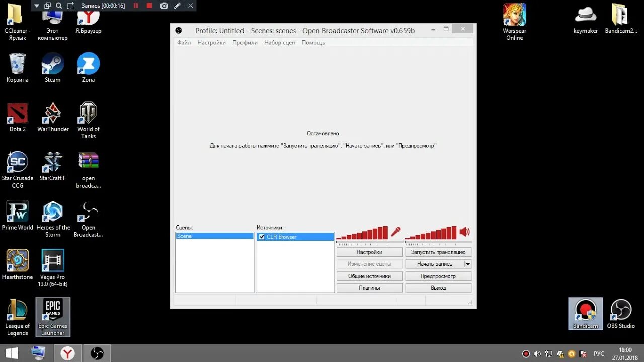
Task: Click Общие источники button
Action: (x=370, y=276)
